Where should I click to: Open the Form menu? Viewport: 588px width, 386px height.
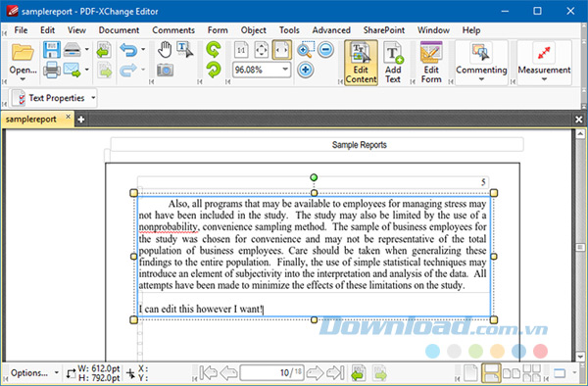[x=218, y=30]
